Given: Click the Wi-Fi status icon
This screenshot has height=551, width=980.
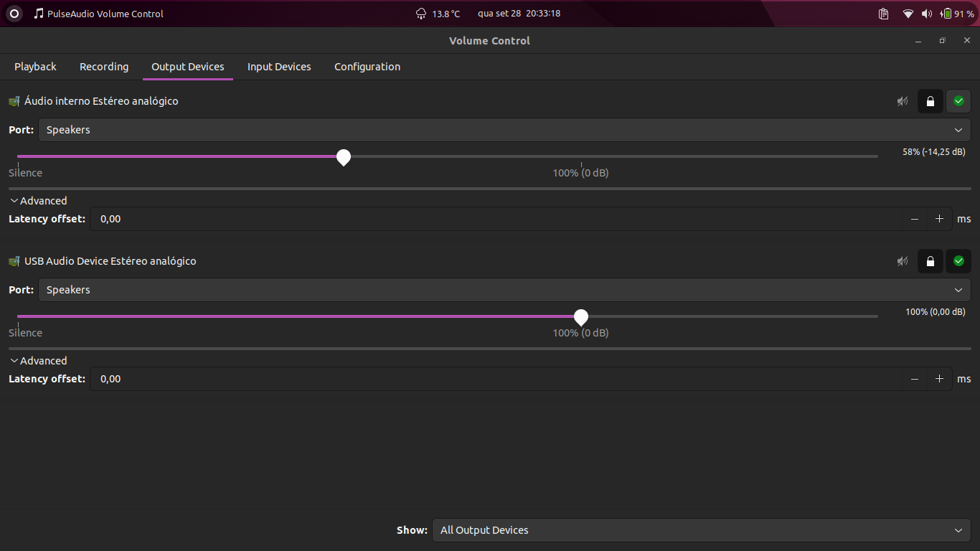Looking at the screenshot, I should pos(908,14).
